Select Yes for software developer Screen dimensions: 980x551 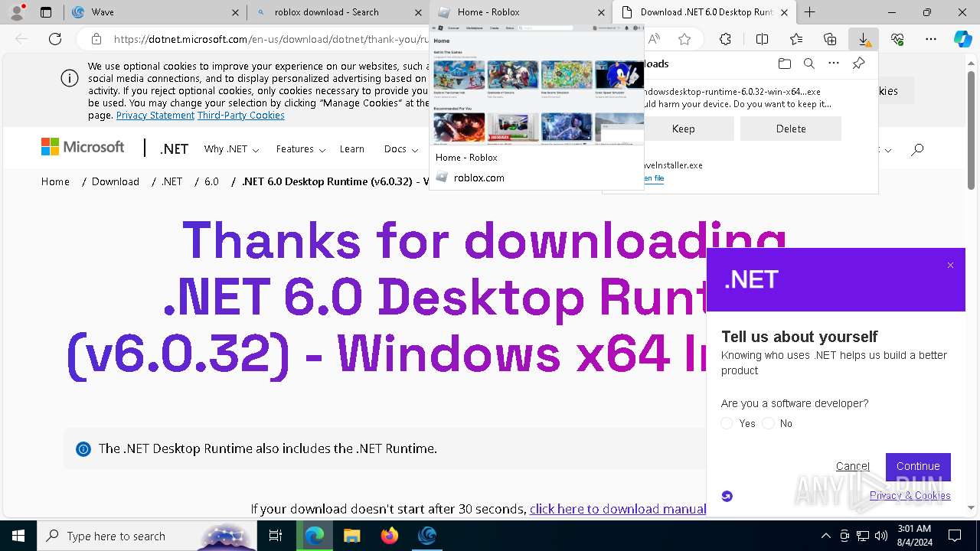[727, 423]
